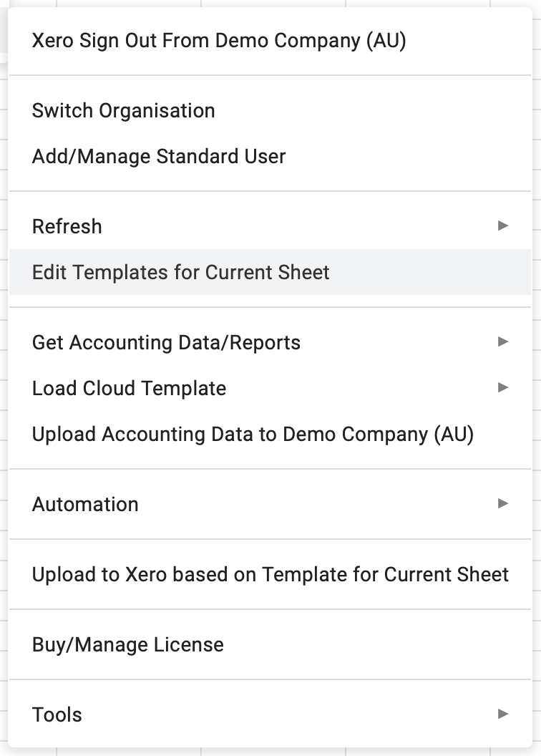
Task: Select the Load Cloud Template entry
Action: click(x=270, y=388)
